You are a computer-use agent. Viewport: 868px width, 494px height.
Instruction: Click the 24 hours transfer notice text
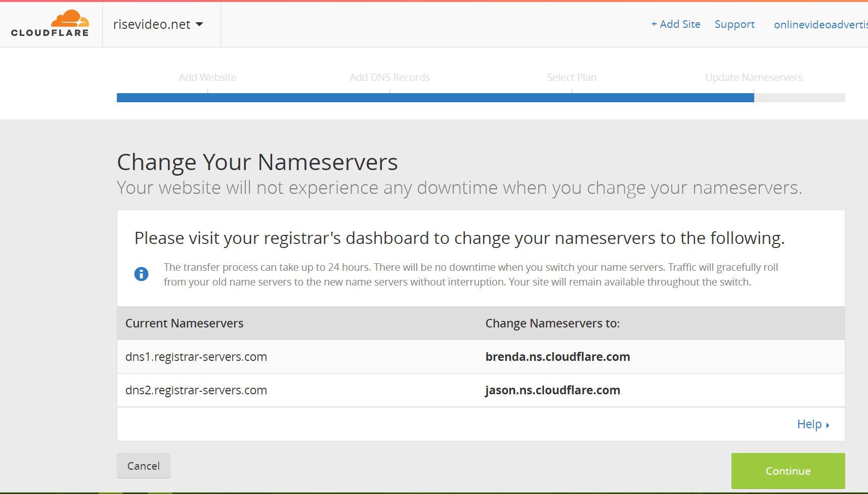(x=470, y=274)
